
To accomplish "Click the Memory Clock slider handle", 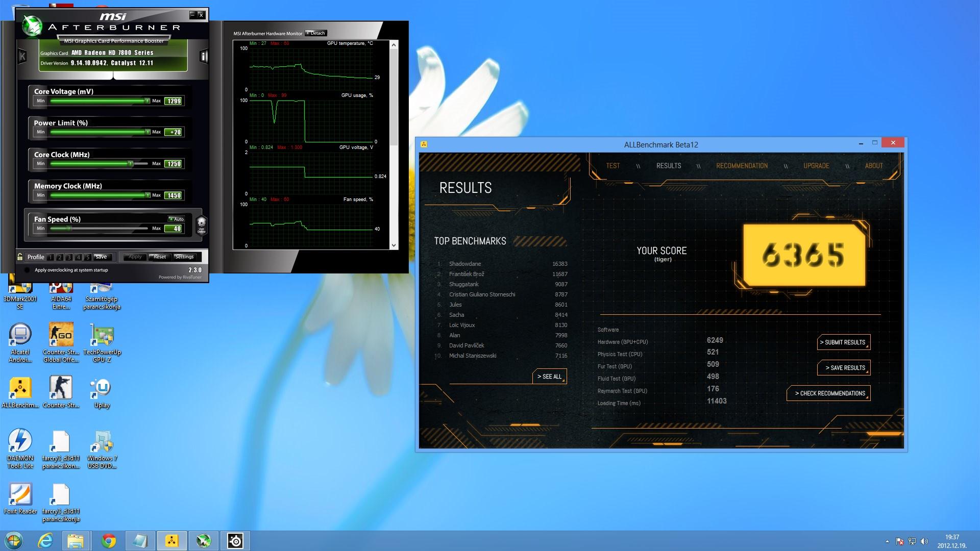I will pos(147,195).
